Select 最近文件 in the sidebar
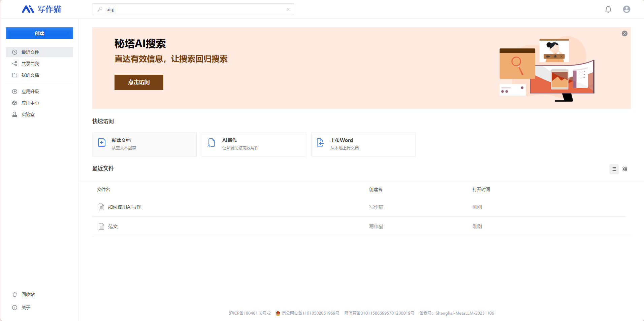 [30, 52]
